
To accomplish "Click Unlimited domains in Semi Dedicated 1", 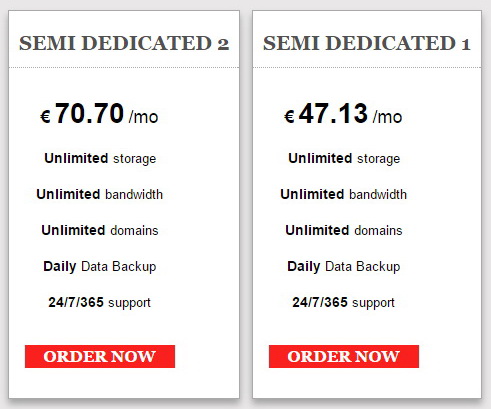I will pos(344,230).
